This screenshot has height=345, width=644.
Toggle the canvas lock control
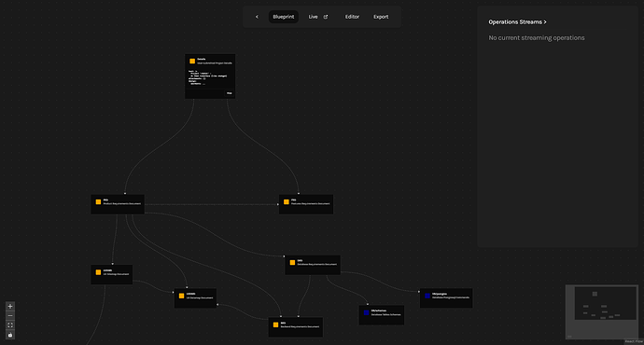(x=10, y=335)
